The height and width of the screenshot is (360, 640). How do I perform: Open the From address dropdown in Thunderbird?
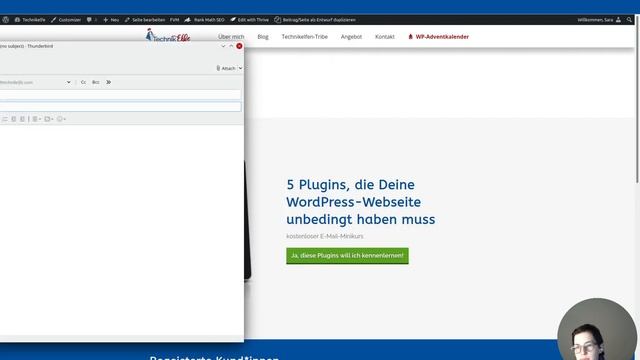tap(68, 82)
